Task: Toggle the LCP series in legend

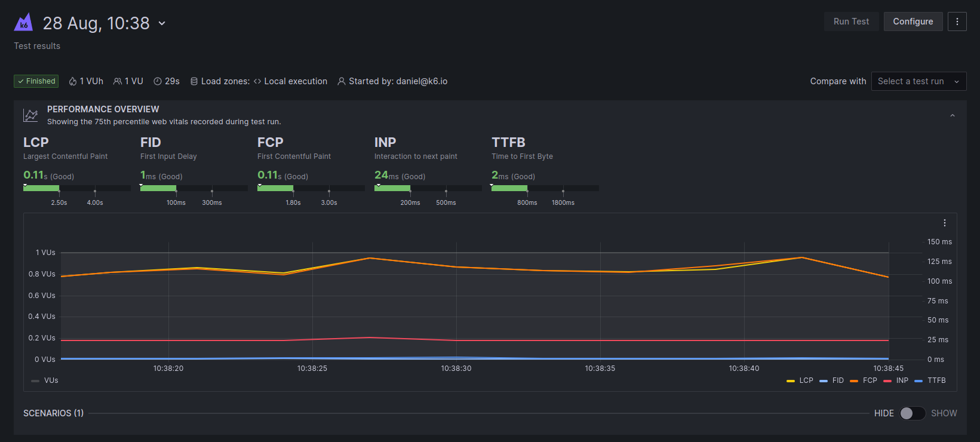Action: [x=800, y=380]
